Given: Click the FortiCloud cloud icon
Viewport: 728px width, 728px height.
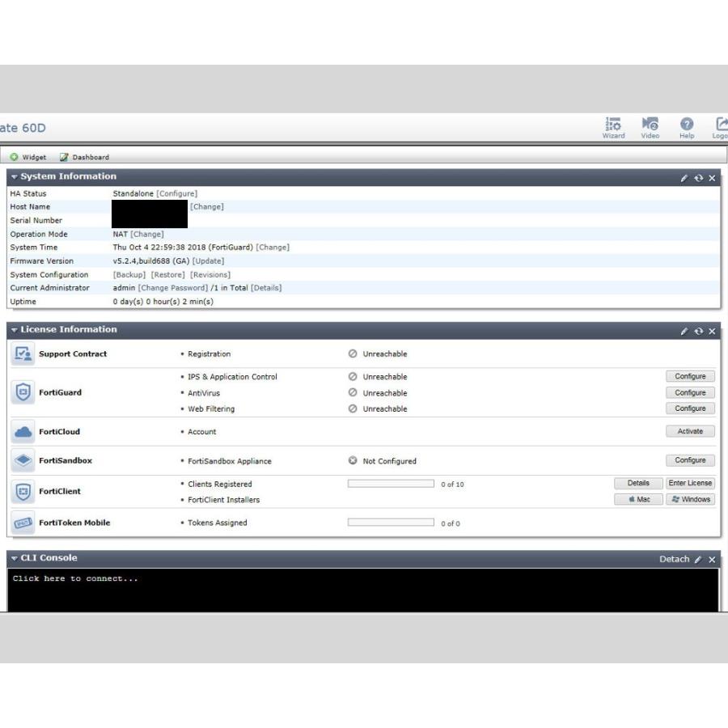Looking at the screenshot, I should click(21, 431).
